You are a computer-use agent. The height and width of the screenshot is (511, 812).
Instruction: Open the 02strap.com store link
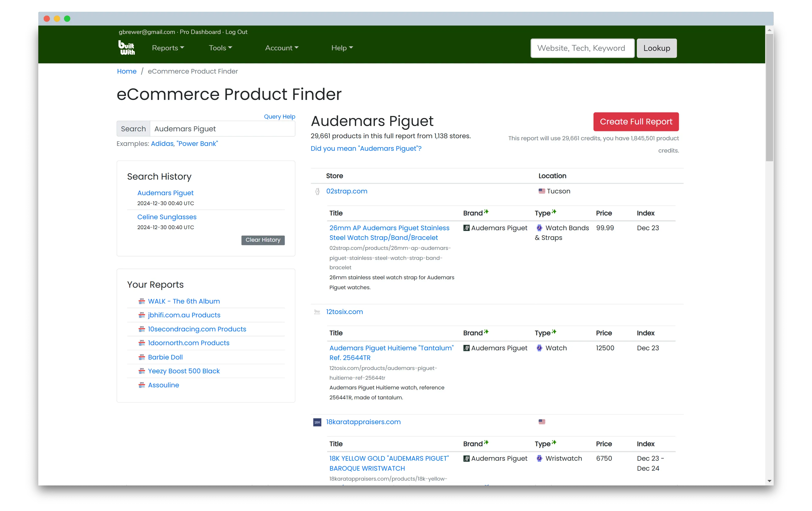point(347,191)
